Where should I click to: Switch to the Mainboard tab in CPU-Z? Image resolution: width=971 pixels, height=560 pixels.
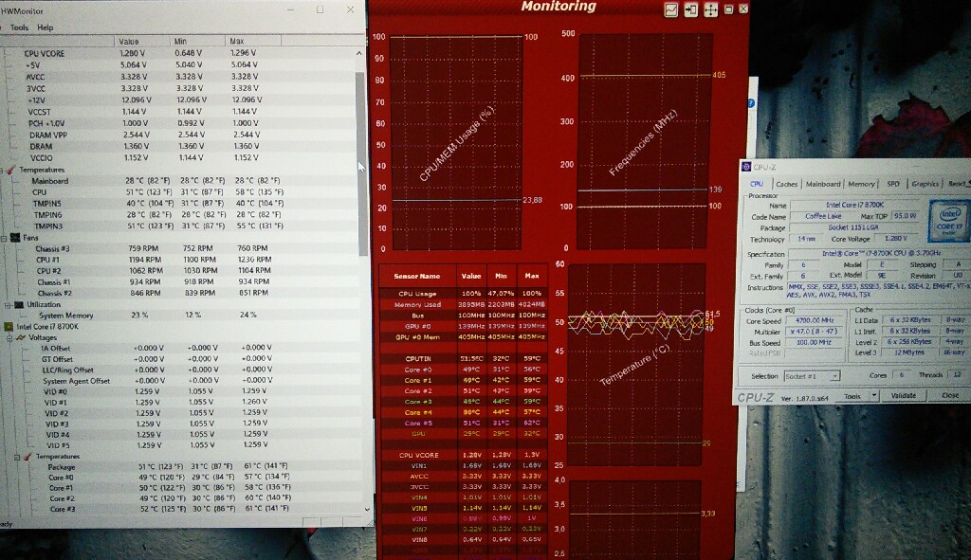(823, 185)
